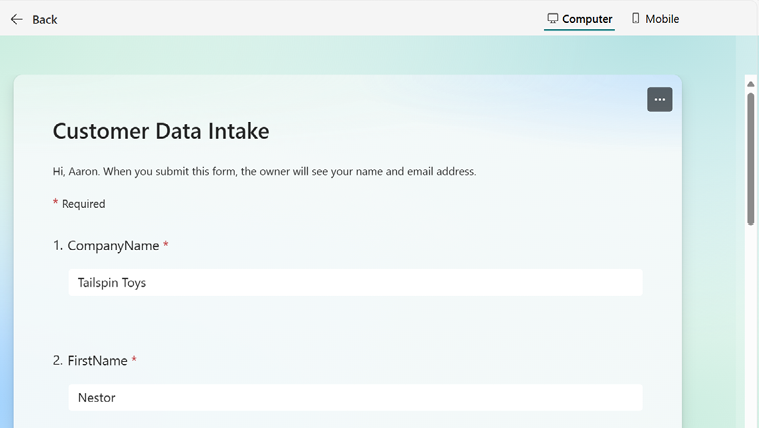Click the FirstName field containing Nestor
This screenshot has width=759, height=428.
[355, 398]
